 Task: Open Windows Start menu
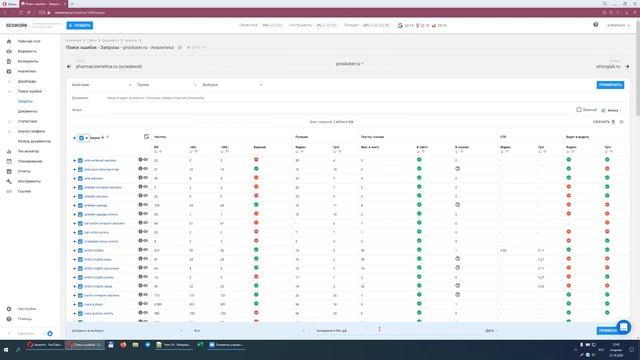[6, 350]
